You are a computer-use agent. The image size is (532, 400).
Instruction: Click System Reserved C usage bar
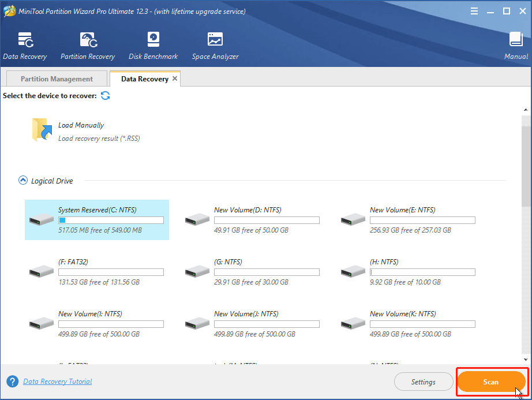coord(111,220)
